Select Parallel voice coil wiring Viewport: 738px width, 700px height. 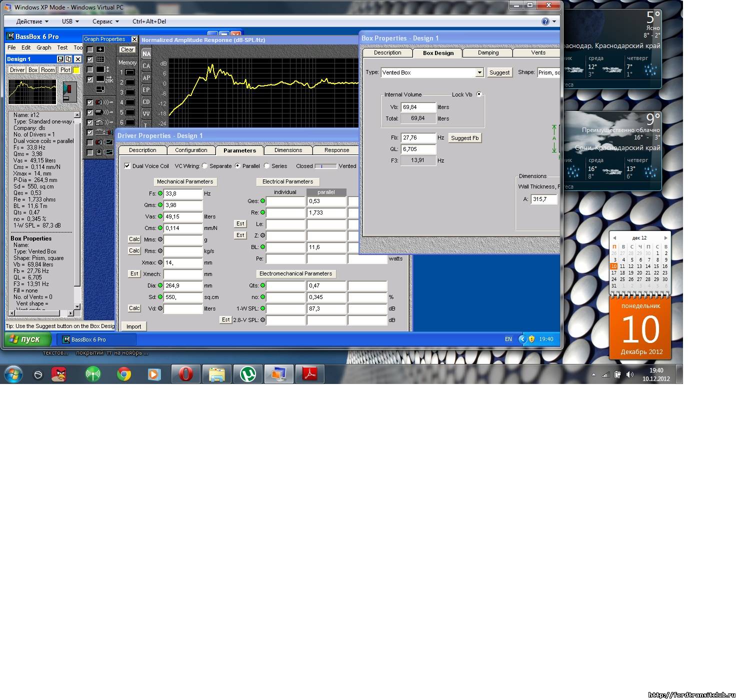tap(237, 166)
